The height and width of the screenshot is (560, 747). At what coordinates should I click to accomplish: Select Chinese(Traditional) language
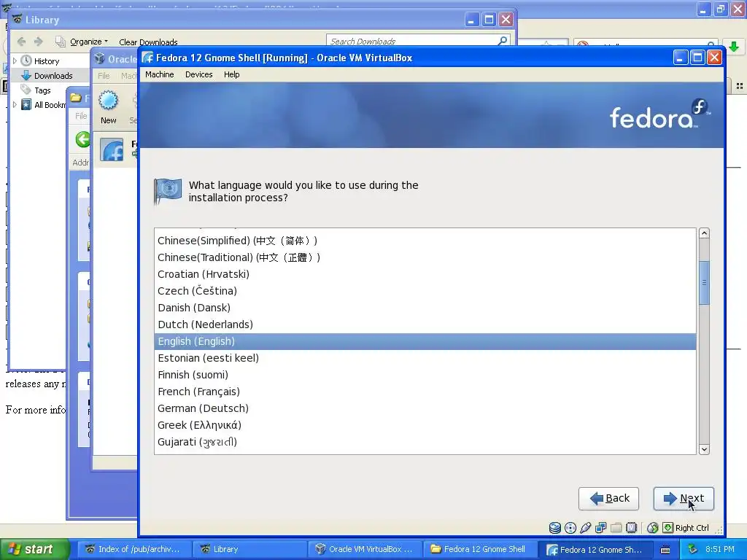point(425,257)
